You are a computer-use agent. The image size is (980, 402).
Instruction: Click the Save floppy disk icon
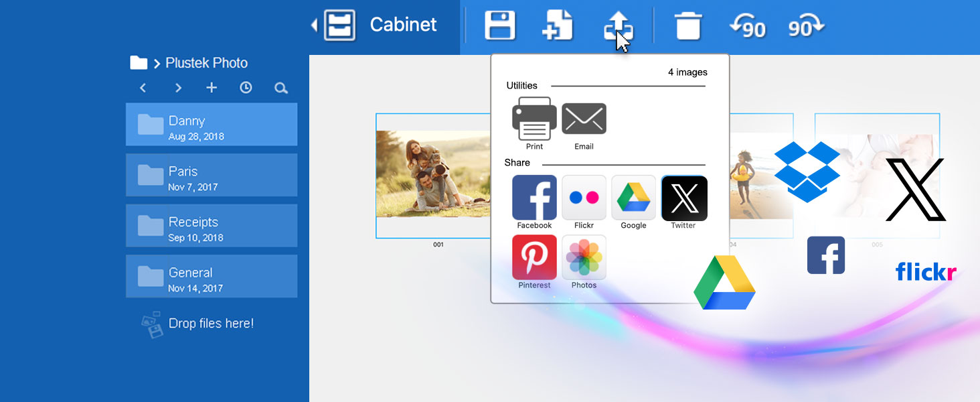coord(500,25)
